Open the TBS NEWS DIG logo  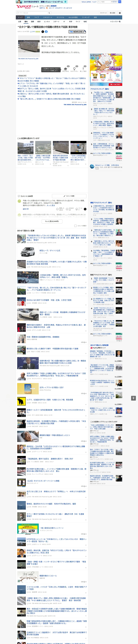(x=77, y=32)
